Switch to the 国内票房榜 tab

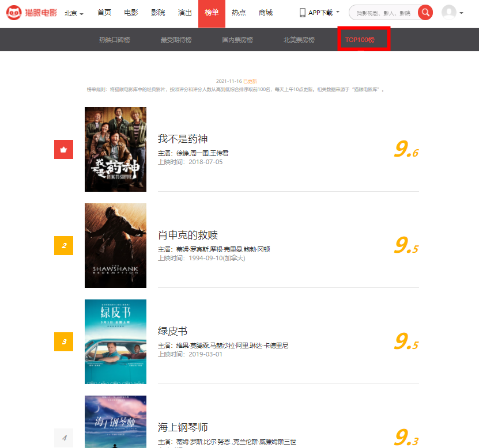click(x=237, y=40)
